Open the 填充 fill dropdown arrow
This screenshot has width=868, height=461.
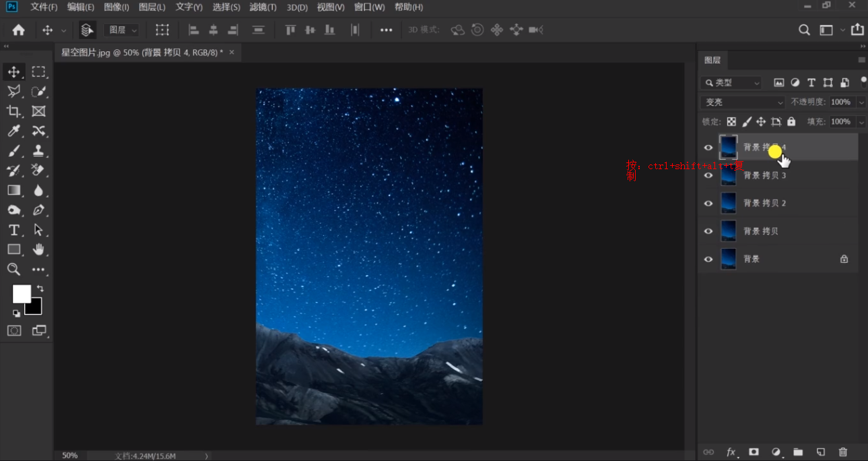pos(861,122)
